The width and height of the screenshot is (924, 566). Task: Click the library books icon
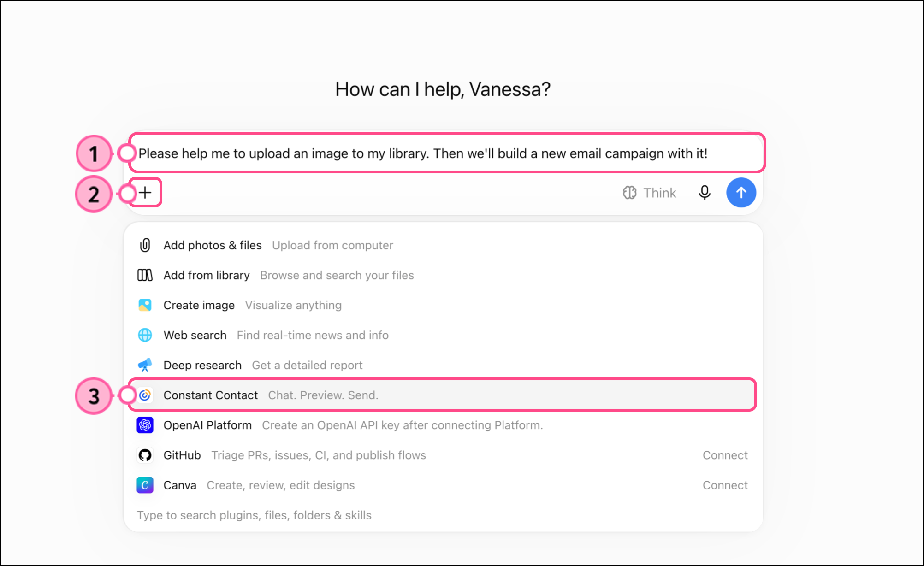[x=145, y=275]
